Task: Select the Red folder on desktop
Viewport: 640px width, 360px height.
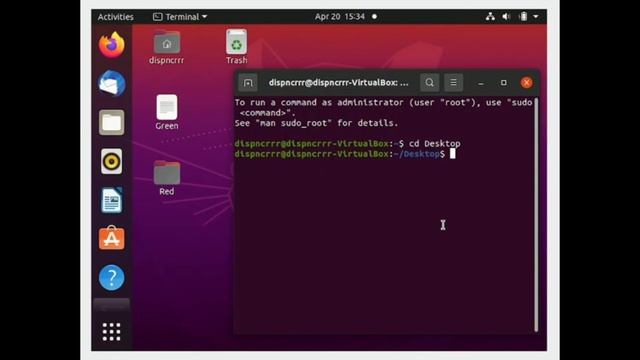Action: (167, 178)
